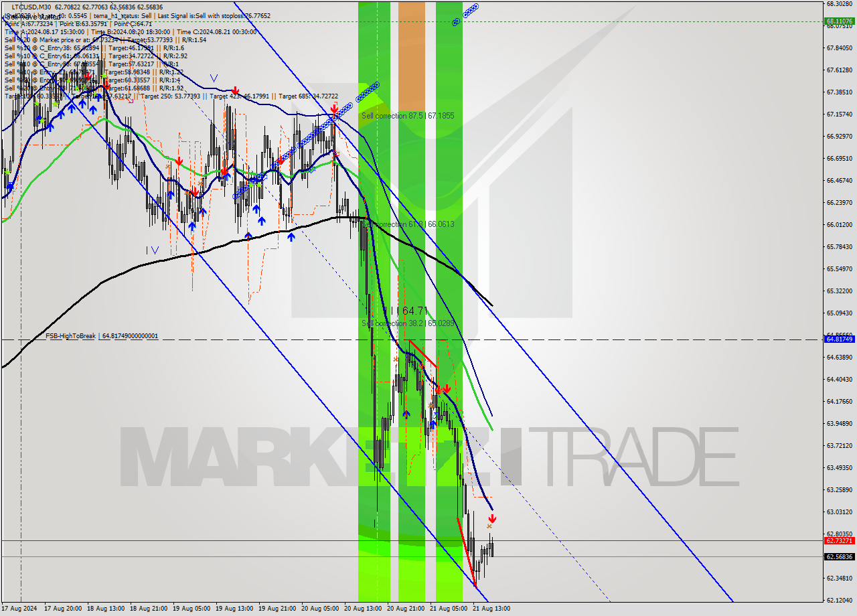Click the 62.34810 price axis label

click(x=839, y=579)
